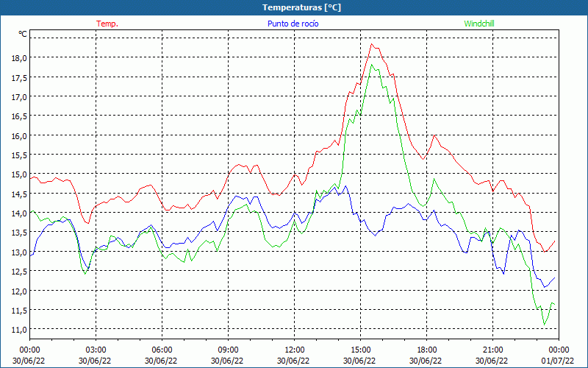Image resolution: width=588 pixels, height=368 pixels.
Task: Click the 11,5 y-axis value
Action: tap(20, 310)
